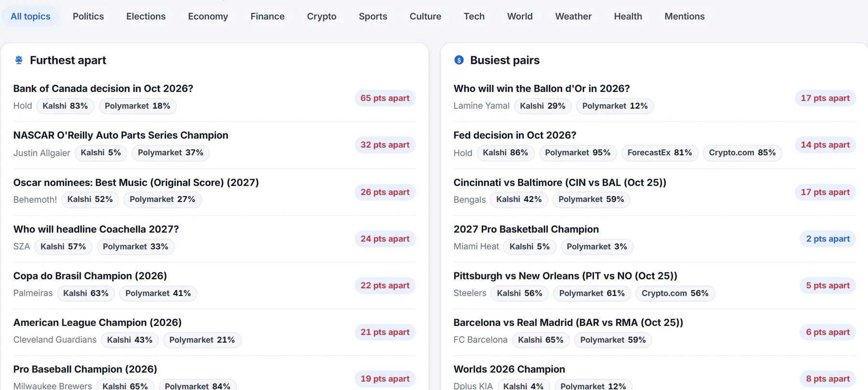Click Kalshi 52% chip for Behemoth!

click(x=90, y=200)
